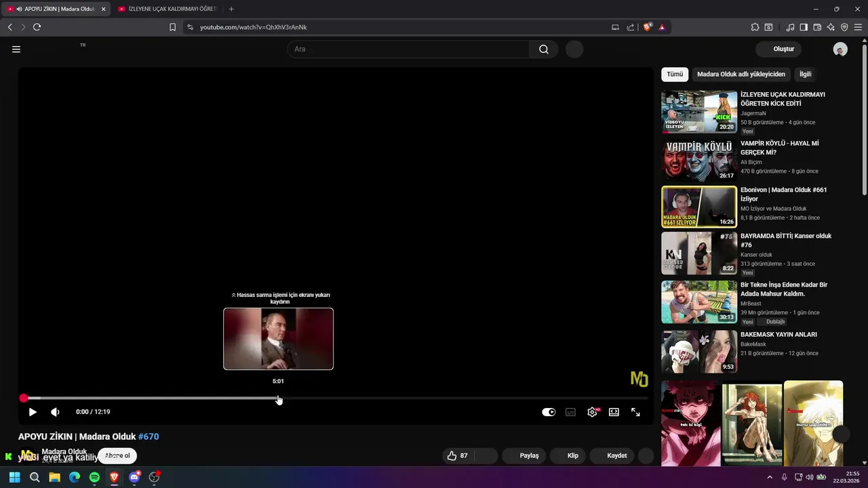Viewport: 868px width, 488px height.
Task: Toggle the autoplay switch in player
Action: point(549,411)
